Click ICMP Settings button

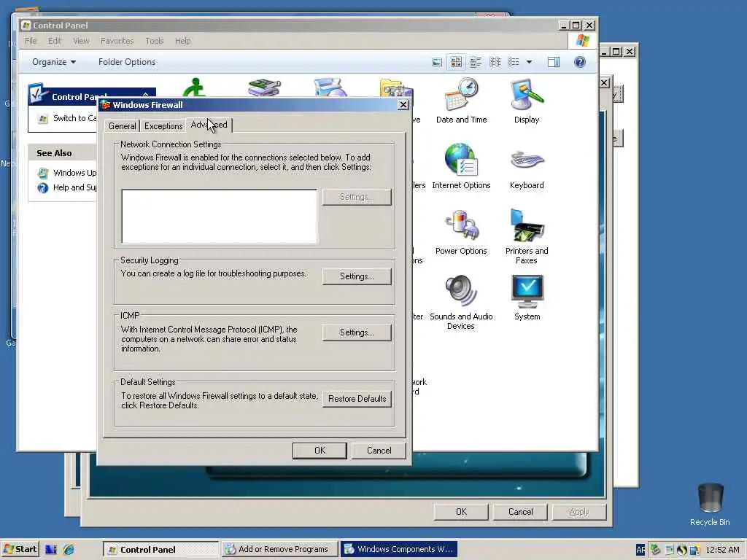[x=357, y=332]
